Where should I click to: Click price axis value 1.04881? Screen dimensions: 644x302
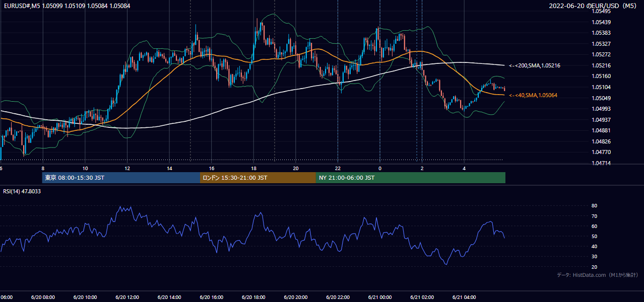coord(601,130)
